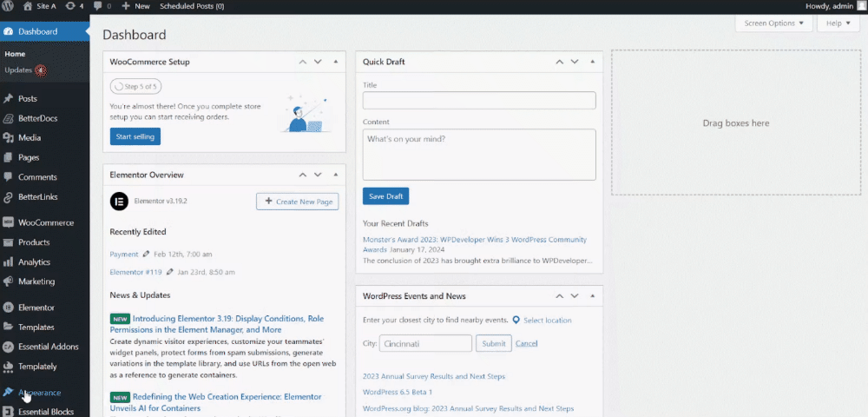Expand the Screen Options dropdown
Image resolution: width=868 pixels, height=417 pixels.
click(x=773, y=23)
